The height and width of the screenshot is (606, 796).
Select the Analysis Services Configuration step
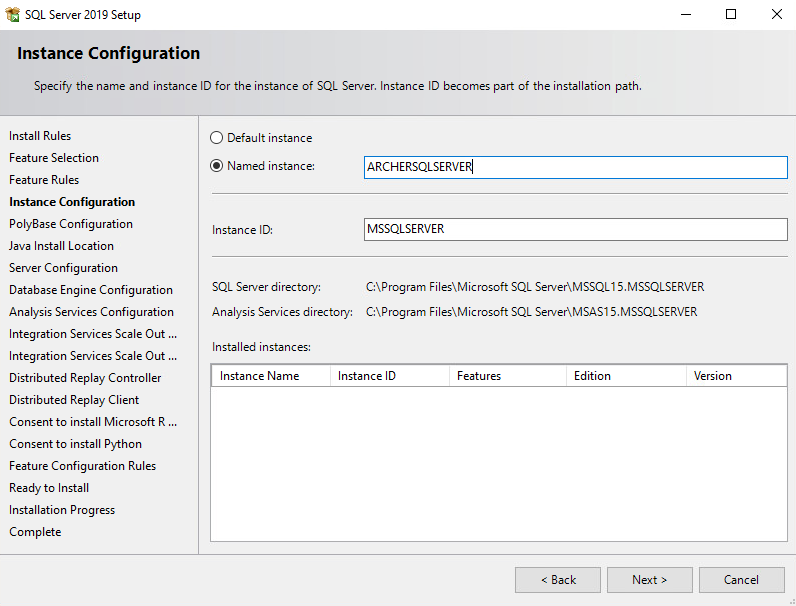tap(91, 312)
